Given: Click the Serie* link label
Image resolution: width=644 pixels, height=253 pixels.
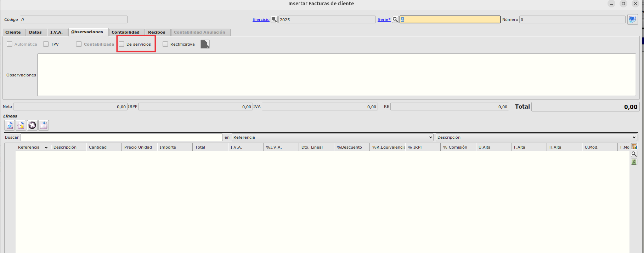Looking at the screenshot, I should (384, 19).
